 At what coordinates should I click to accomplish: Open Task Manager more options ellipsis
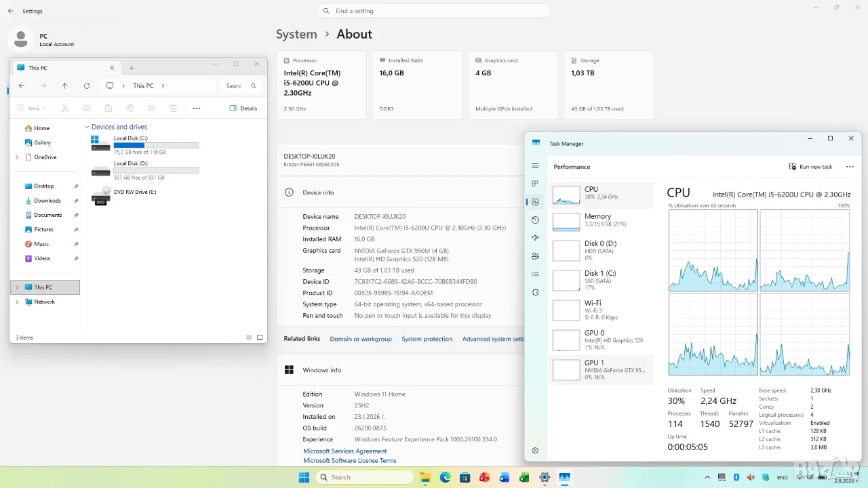click(x=850, y=167)
